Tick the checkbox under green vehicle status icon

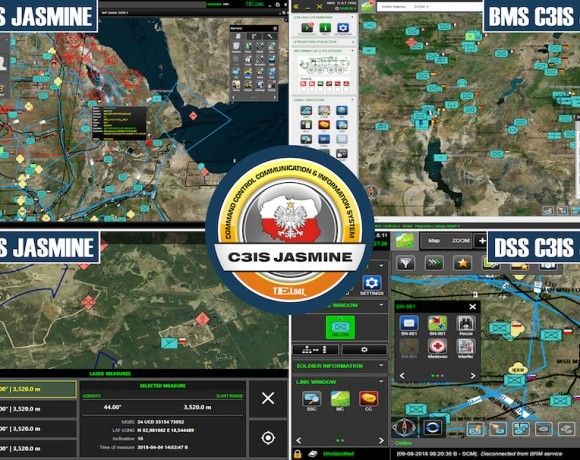(x=320, y=89)
